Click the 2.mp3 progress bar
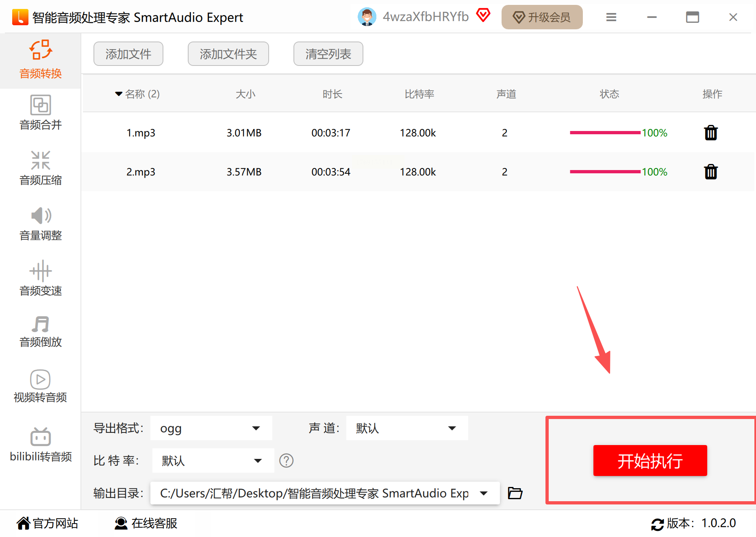 click(x=605, y=172)
